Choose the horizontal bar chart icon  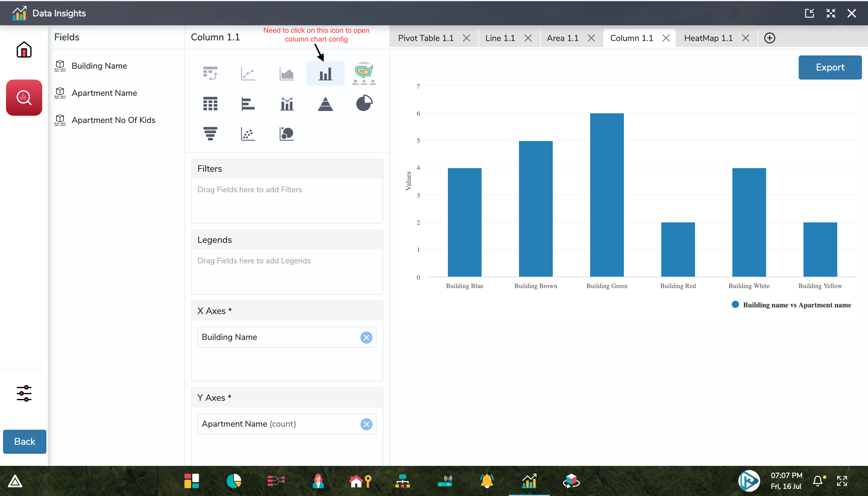point(248,104)
